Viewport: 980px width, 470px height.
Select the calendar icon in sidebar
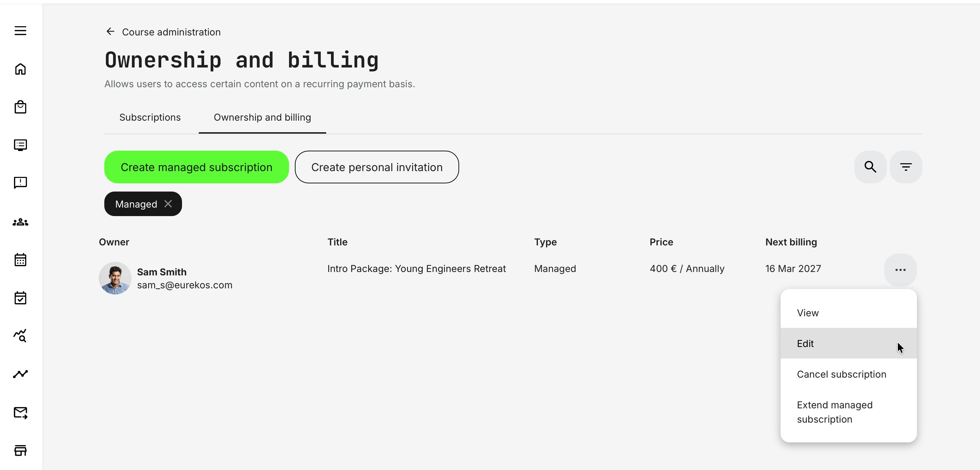click(20, 259)
